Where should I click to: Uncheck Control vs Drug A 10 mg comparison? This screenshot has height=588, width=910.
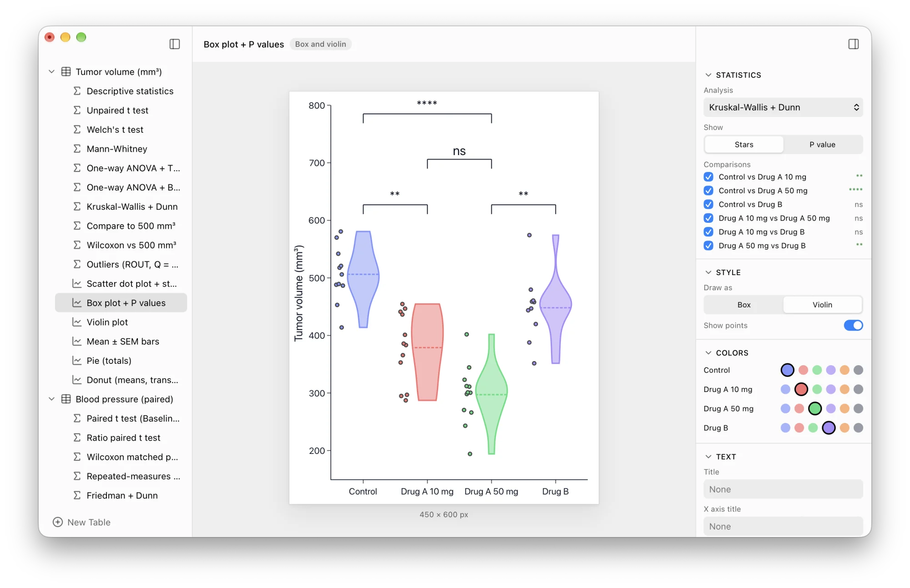(708, 177)
